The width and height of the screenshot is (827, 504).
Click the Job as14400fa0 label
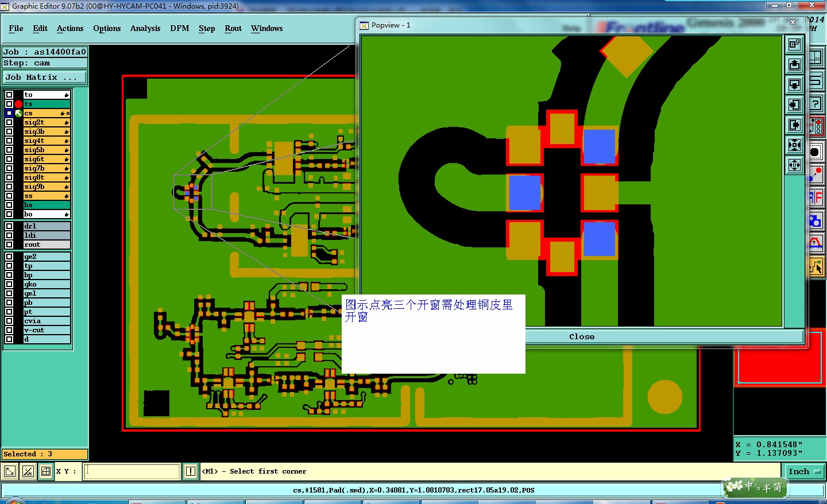pos(45,52)
